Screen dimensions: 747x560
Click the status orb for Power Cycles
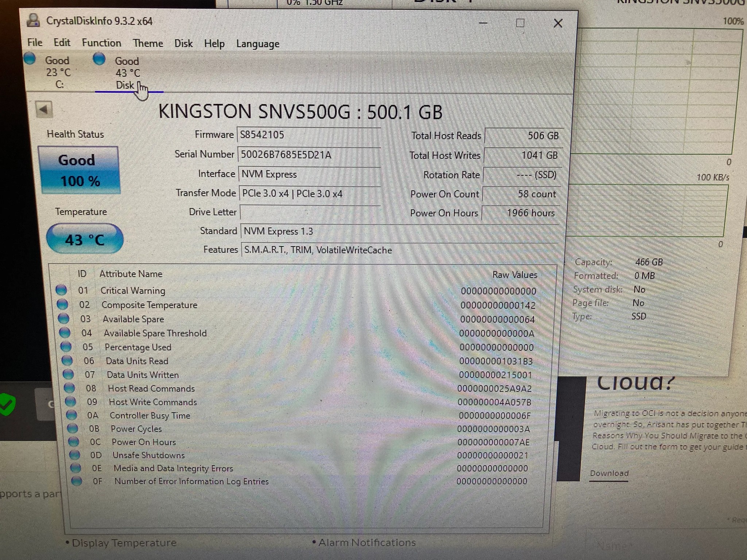coord(72,428)
